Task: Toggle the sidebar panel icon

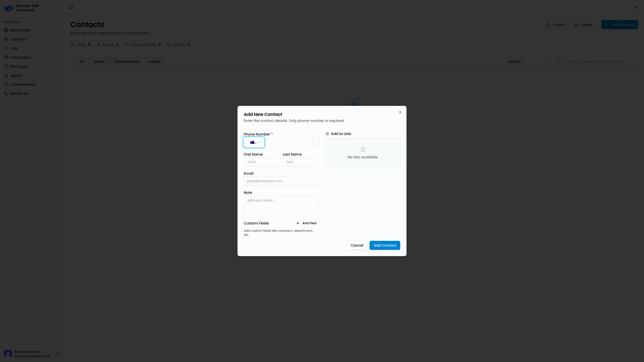Action: (71, 7)
